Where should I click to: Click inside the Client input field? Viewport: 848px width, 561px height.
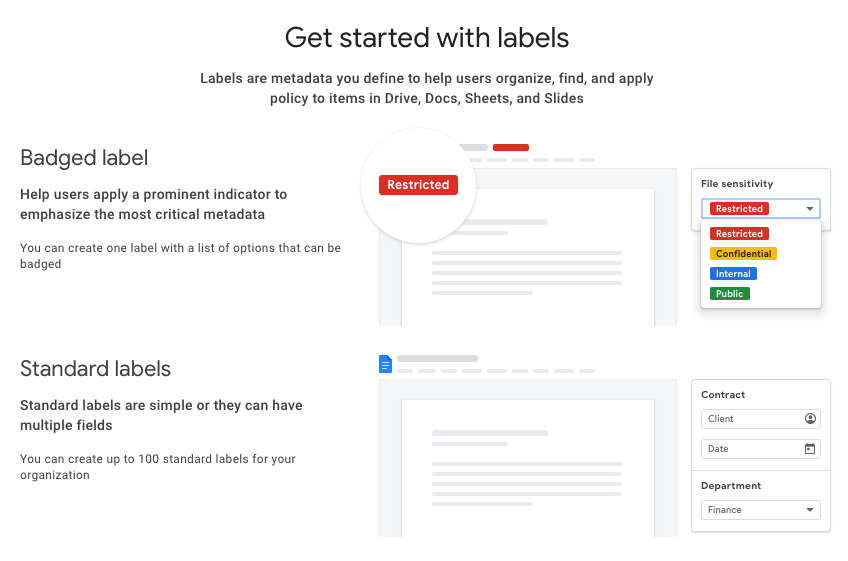click(x=760, y=419)
